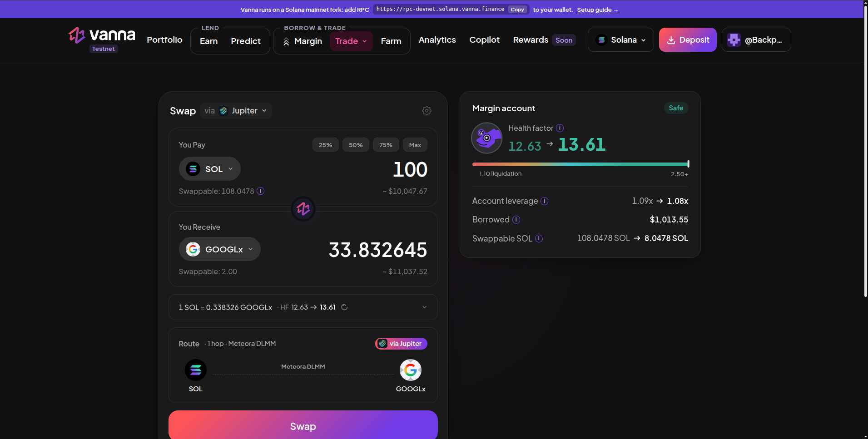
Task: Open the Analytics page
Action: (437, 40)
